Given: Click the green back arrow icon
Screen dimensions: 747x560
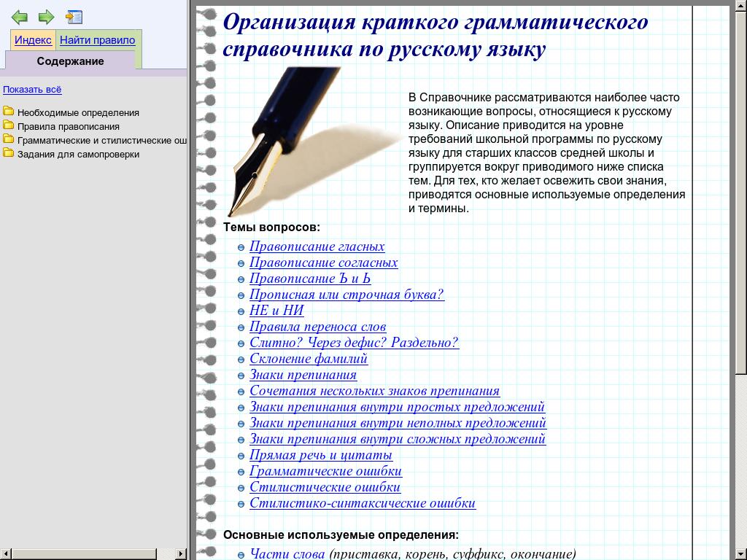Looking at the screenshot, I should (20, 17).
